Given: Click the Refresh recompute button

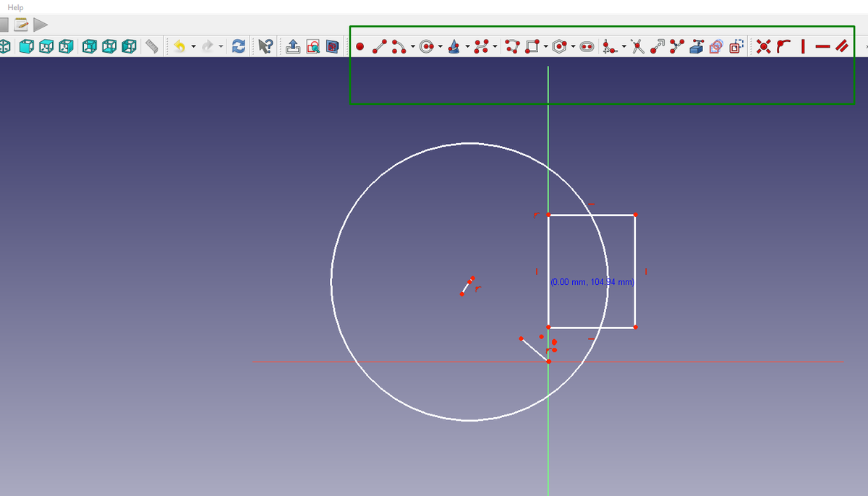Looking at the screenshot, I should (x=239, y=46).
